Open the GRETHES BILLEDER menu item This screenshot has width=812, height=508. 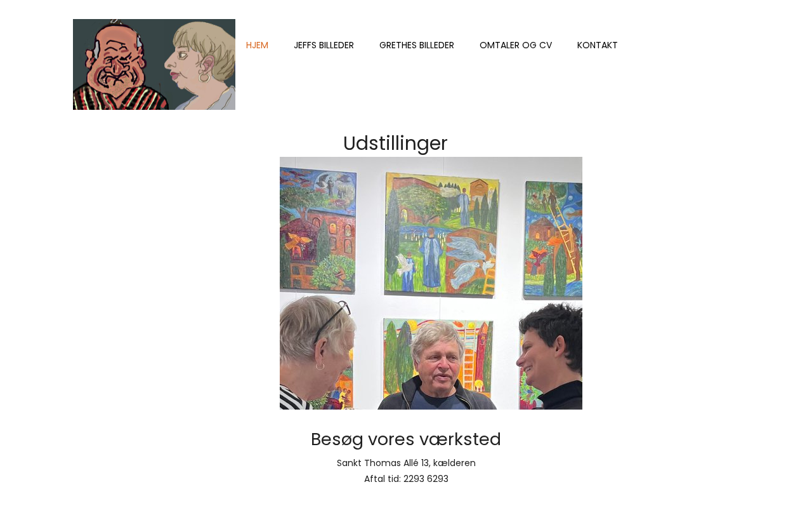coord(417,45)
